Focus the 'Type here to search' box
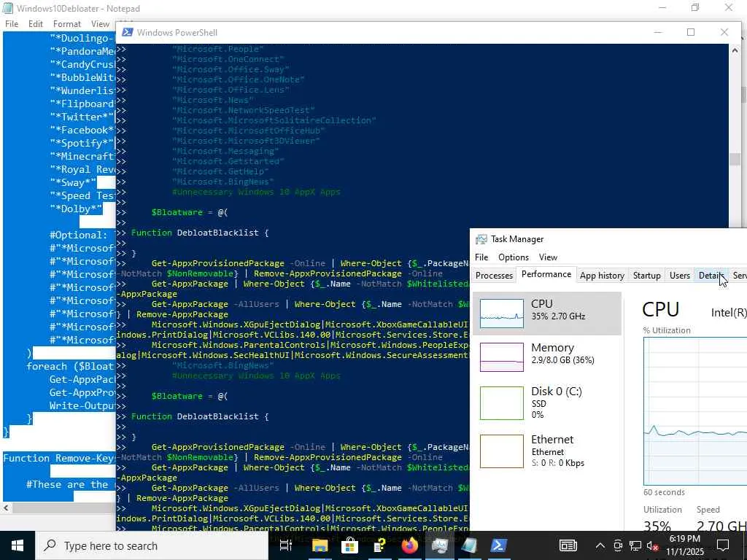The height and width of the screenshot is (560, 747). click(152, 545)
